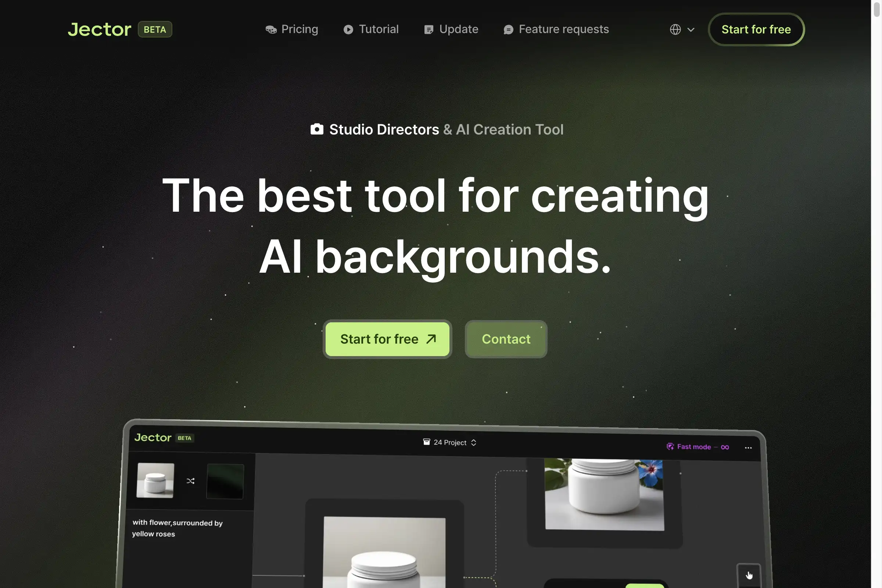Screen dimensions: 882x588
Task: Click the project box icon beside 24 Project
Action: point(426,442)
